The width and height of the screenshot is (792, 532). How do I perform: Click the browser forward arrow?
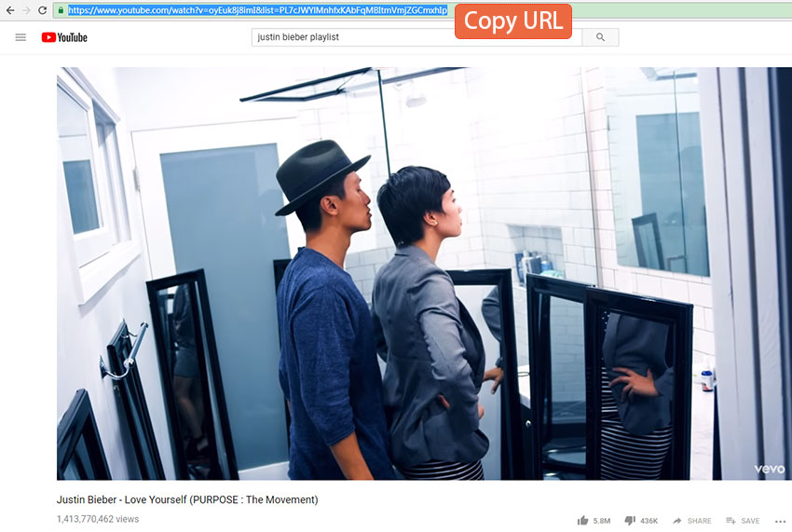(25, 10)
